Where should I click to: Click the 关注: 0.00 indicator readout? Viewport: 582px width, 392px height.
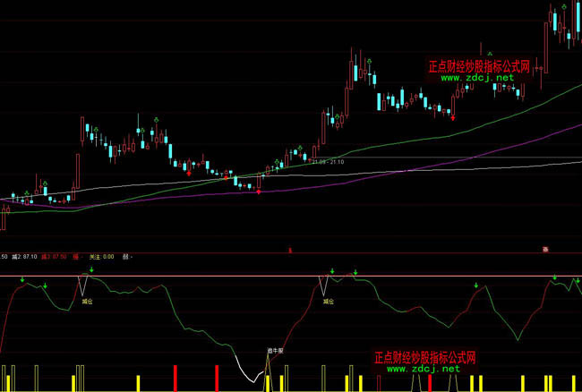pyautogui.click(x=101, y=257)
